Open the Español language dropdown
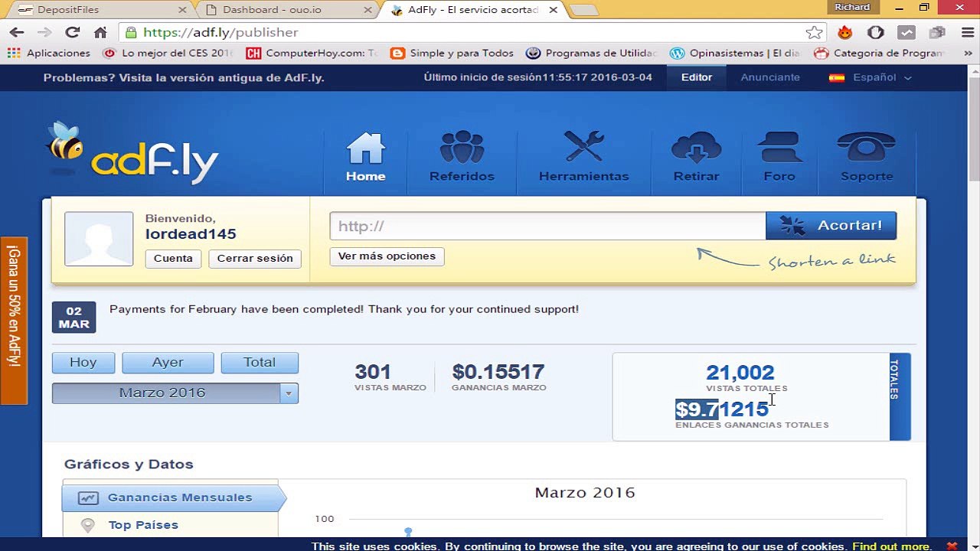 tap(882, 77)
